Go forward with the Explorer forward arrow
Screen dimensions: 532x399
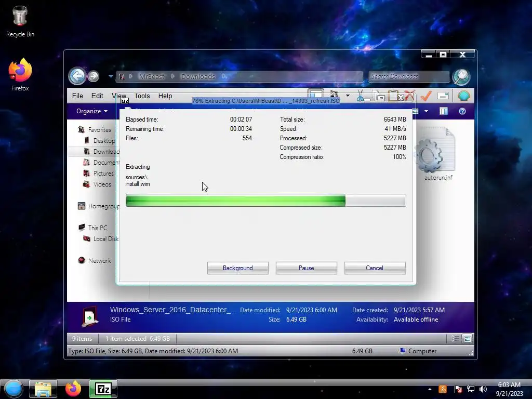94,76
